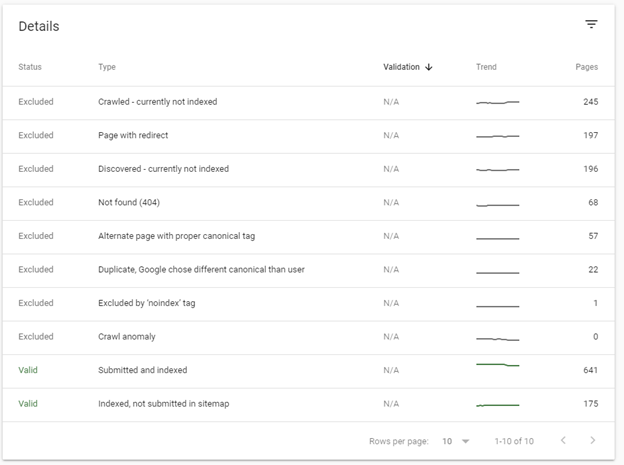Sort by the Status column header
Screen dimensions: 624x465
click(30, 68)
